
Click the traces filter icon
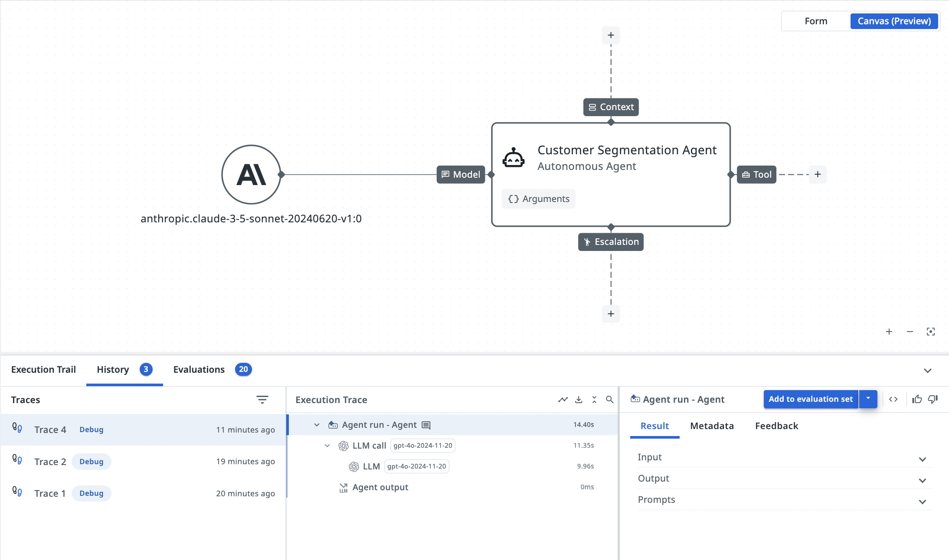(x=262, y=400)
